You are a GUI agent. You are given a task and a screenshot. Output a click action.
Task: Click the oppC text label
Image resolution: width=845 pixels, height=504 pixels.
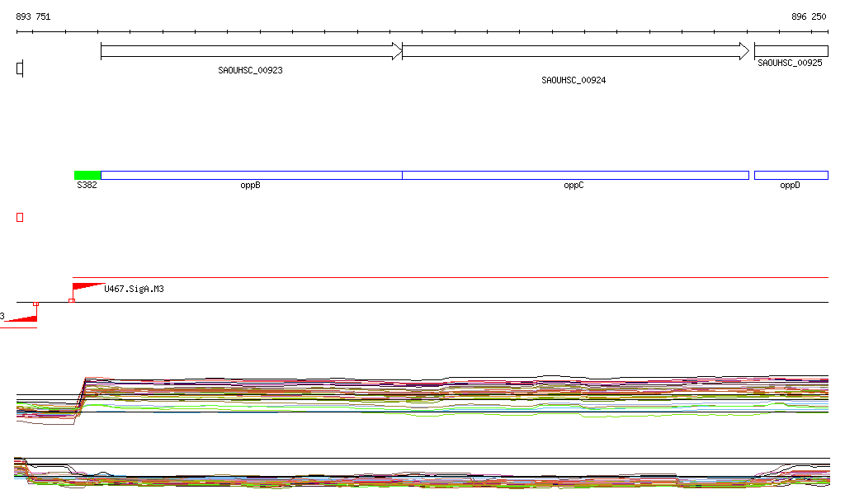coord(574,186)
